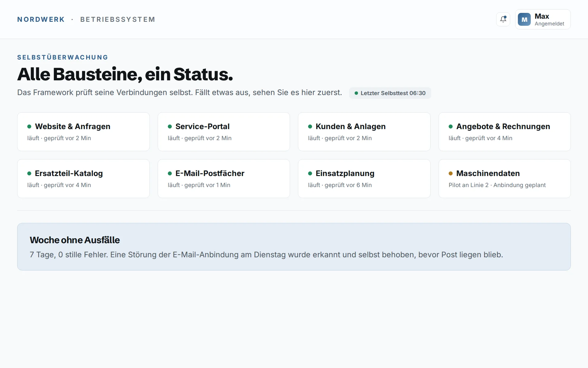This screenshot has height=368, width=588.
Task: Open the Einsatzplanung status card
Action: (364, 178)
